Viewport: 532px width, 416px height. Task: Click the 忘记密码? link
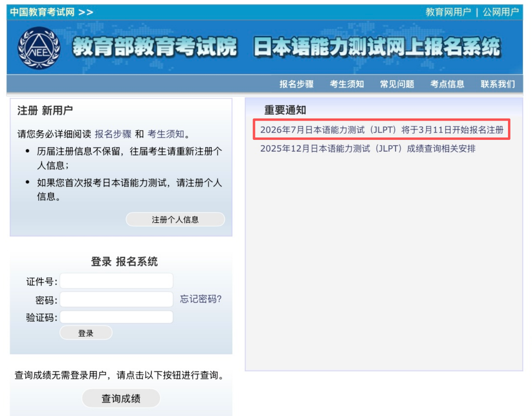[201, 299]
